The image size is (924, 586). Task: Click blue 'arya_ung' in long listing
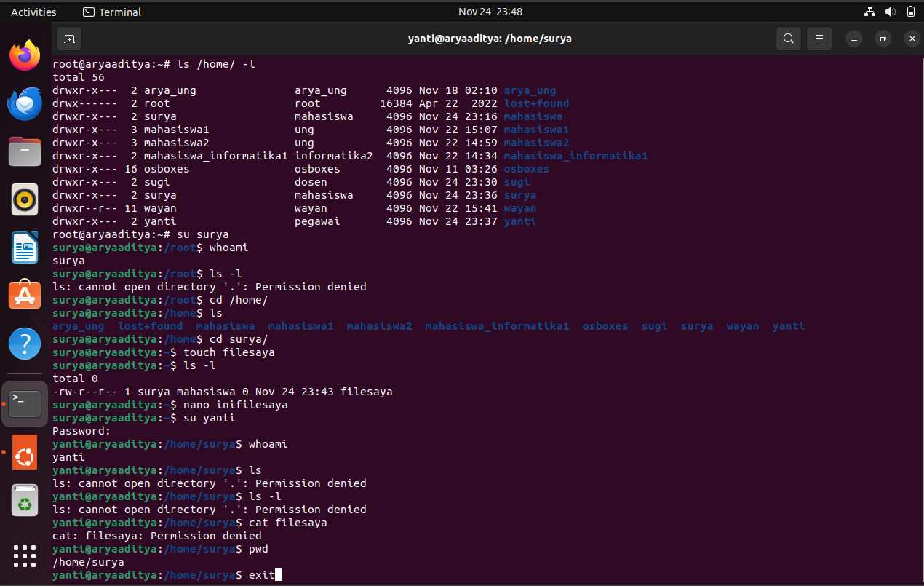coord(530,90)
